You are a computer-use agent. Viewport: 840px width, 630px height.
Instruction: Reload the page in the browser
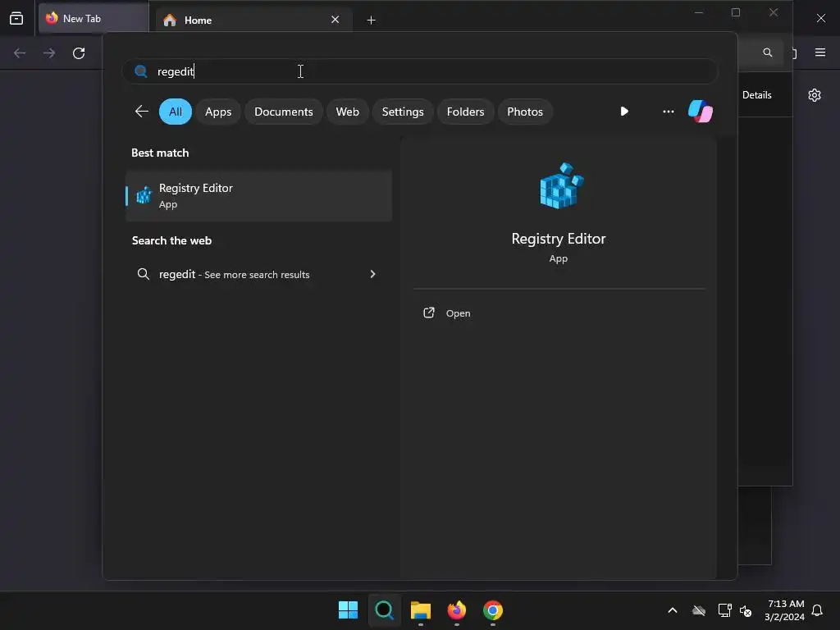click(79, 53)
